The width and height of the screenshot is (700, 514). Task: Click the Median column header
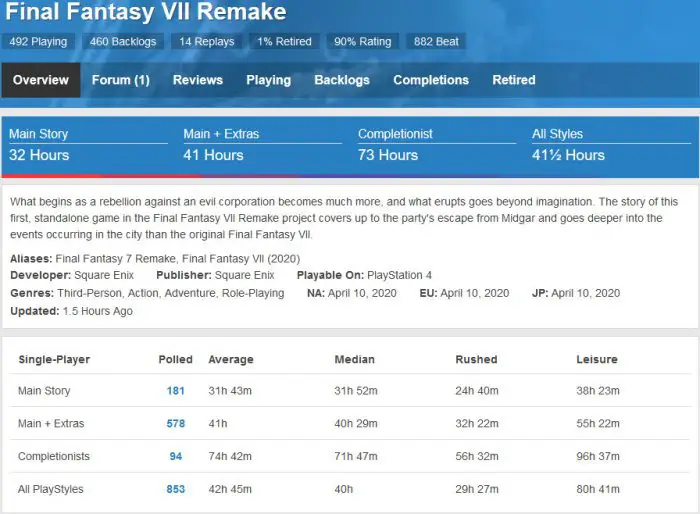click(354, 359)
